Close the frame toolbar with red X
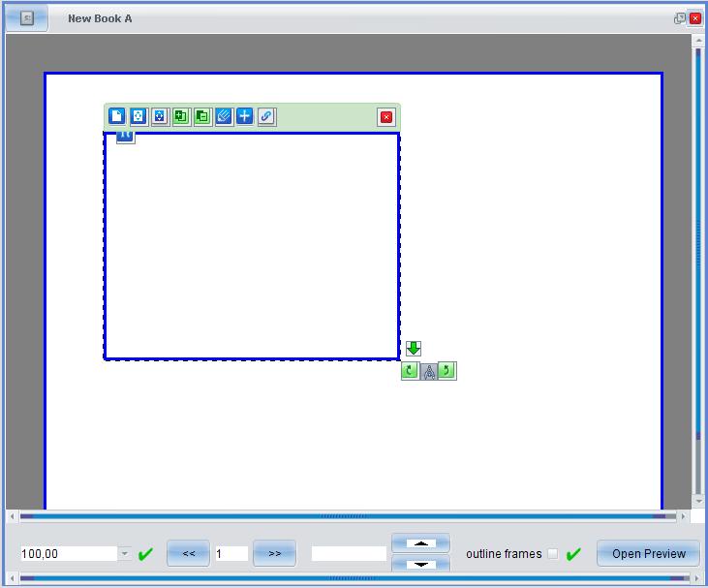The width and height of the screenshot is (708, 588). (x=386, y=117)
